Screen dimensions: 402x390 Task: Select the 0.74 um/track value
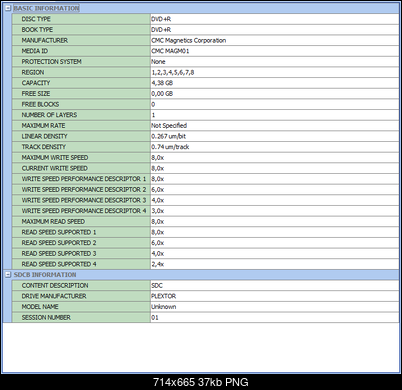pyautogui.click(x=170, y=147)
